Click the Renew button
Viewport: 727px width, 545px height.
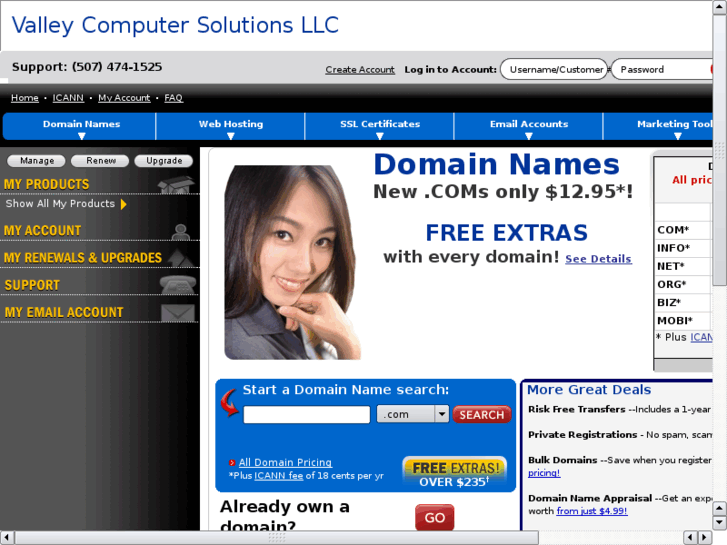[100, 161]
